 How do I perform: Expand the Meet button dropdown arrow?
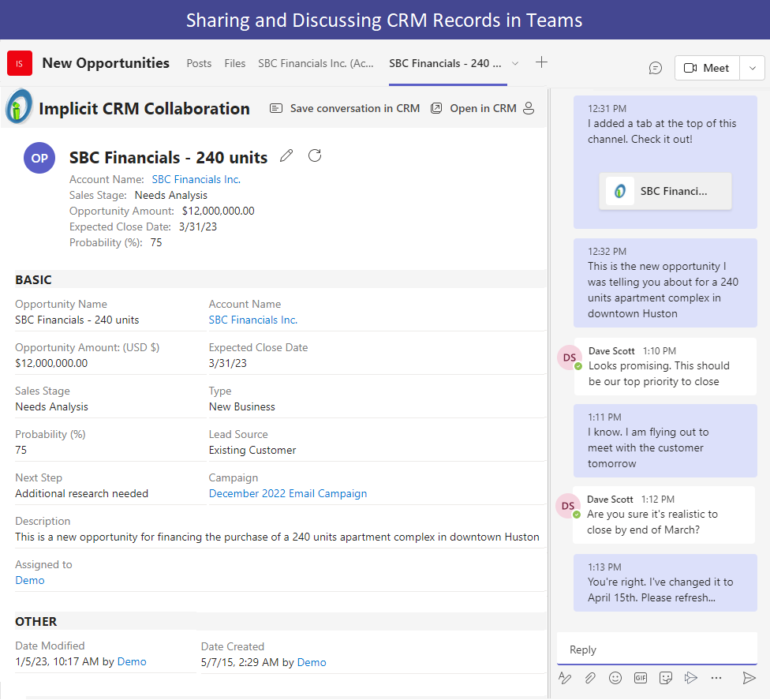753,68
